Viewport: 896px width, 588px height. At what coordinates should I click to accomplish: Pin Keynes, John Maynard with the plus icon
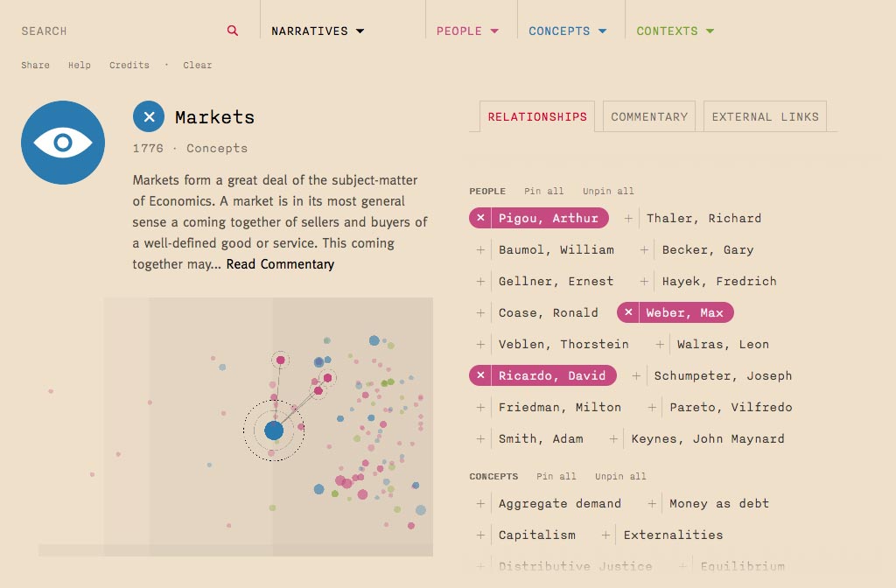click(x=613, y=438)
